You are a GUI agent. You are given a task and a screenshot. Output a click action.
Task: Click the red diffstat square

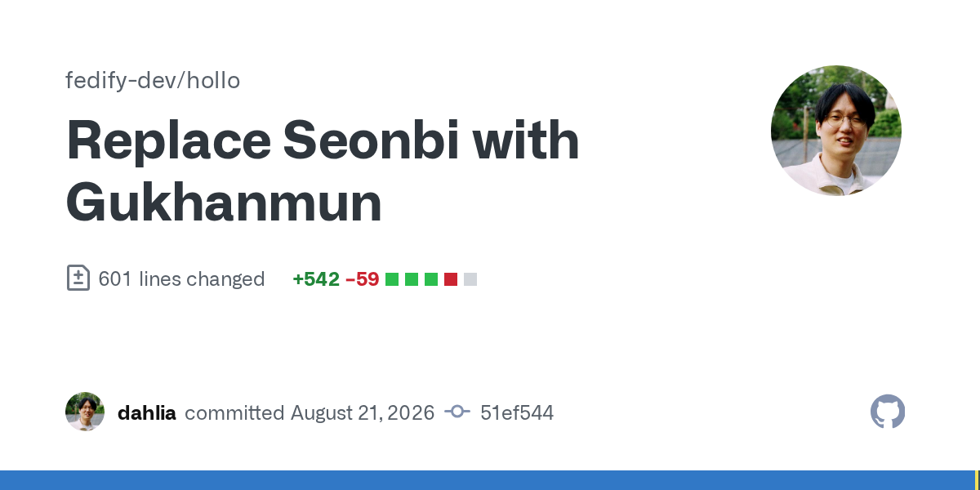tap(451, 279)
